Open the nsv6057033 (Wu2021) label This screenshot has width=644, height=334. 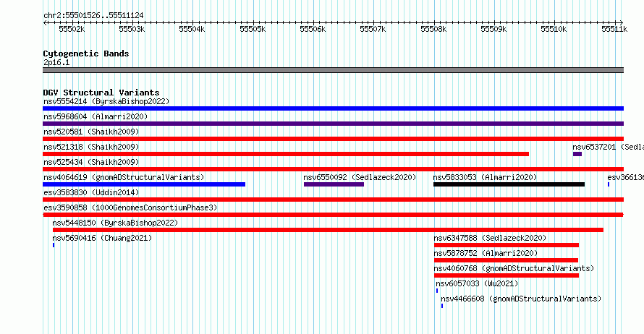(x=477, y=283)
